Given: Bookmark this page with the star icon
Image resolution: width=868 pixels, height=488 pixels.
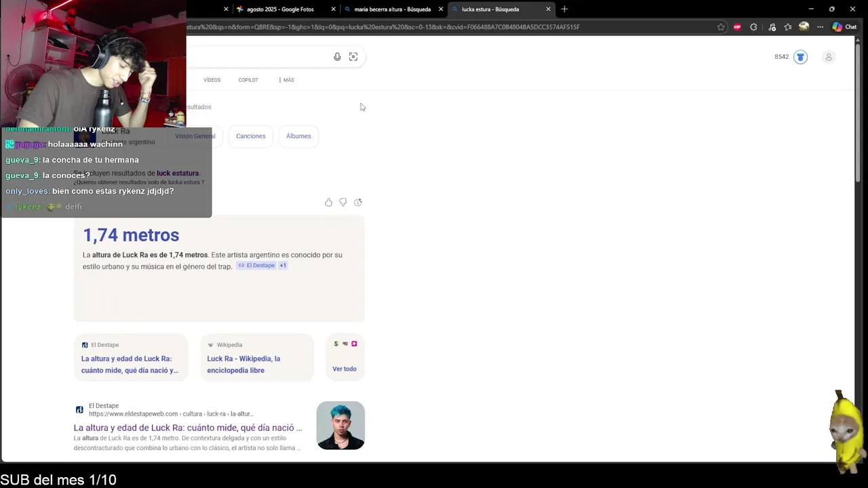Looking at the screenshot, I should pos(721,27).
